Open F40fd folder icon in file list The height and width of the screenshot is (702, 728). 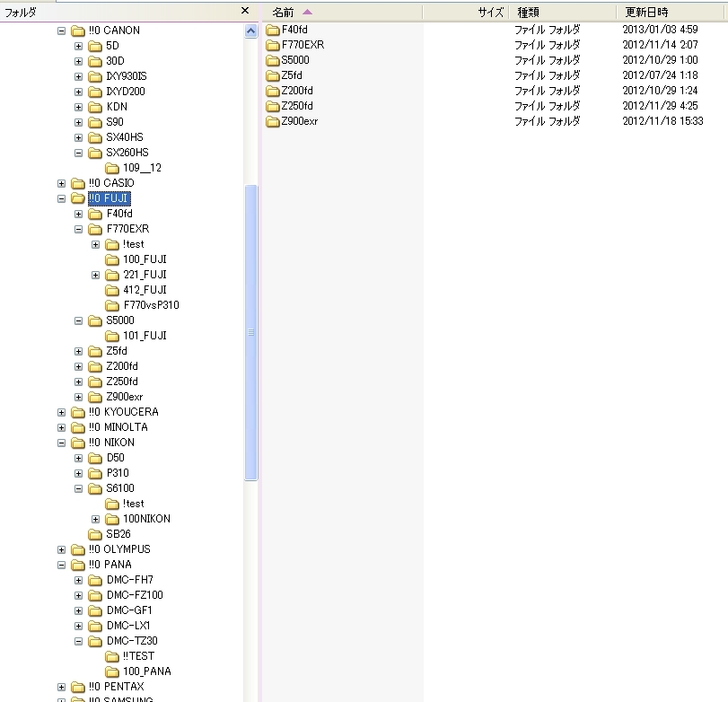point(273,31)
